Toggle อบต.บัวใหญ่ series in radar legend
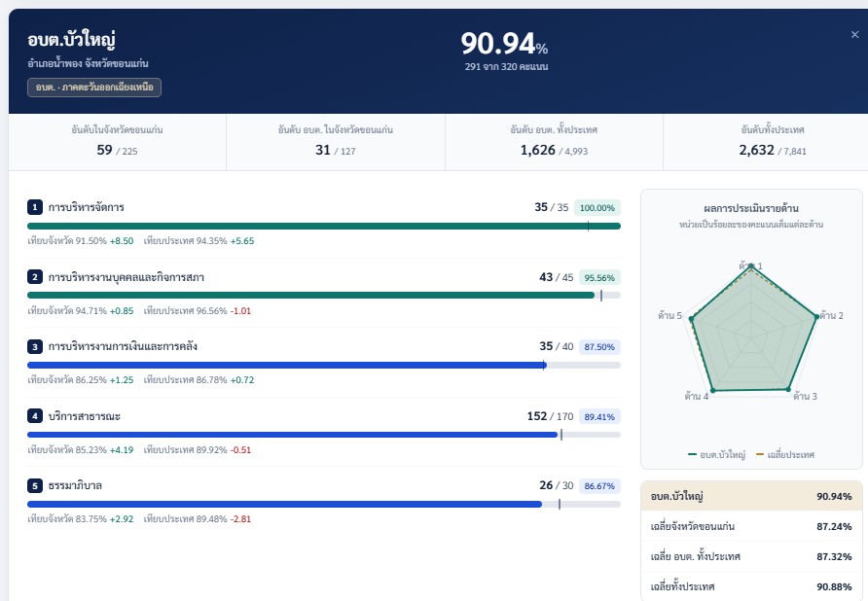Viewport: 868px width, 601px height. [x=717, y=454]
